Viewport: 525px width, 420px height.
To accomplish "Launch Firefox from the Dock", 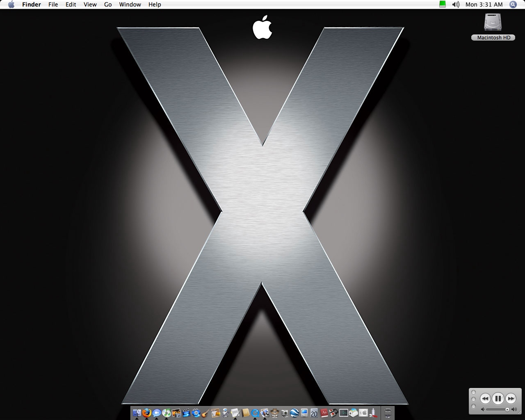I will [146, 413].
